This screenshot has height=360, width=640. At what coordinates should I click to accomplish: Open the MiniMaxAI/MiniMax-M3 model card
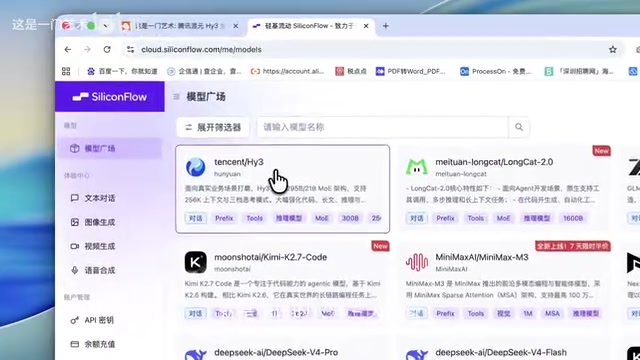click(x=504, y=284)
